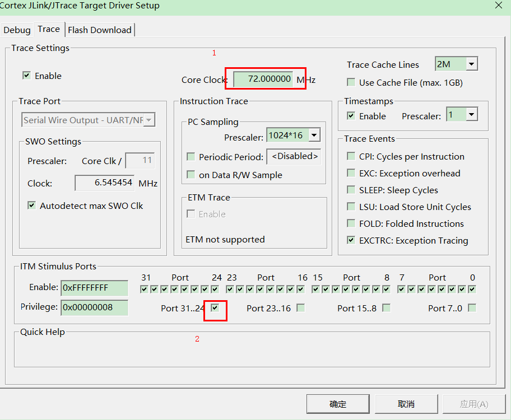Check on Data R/W Sample
The height and width of the screenshot is (420, 511).
coord(191,175)
